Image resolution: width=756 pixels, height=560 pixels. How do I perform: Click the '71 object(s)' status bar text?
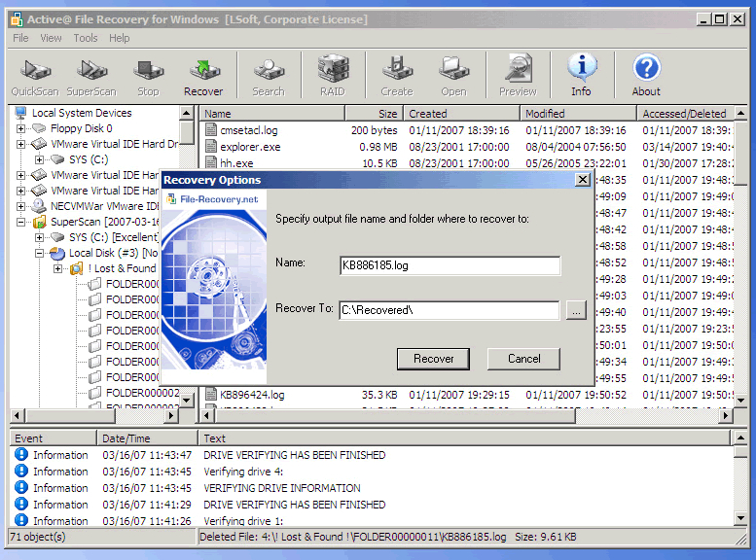click(38, 537)
